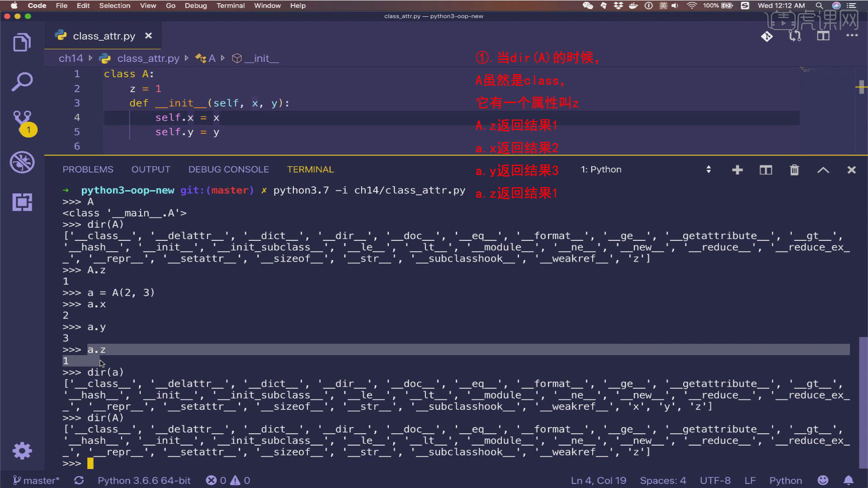Viewport: 868px width, 488px height.
Task: Maximize panel with the chevron up
Action: [823, 170]
